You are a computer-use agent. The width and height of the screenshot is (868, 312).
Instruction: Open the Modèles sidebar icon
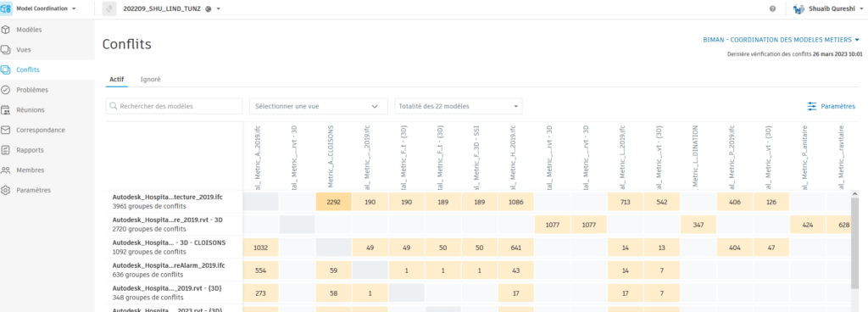[x=6, y=30]
